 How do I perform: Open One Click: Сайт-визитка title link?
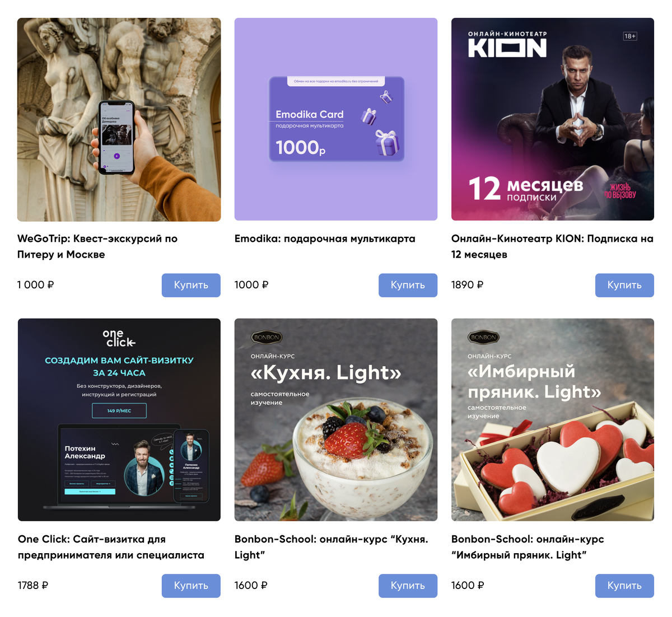pos(111,547)
